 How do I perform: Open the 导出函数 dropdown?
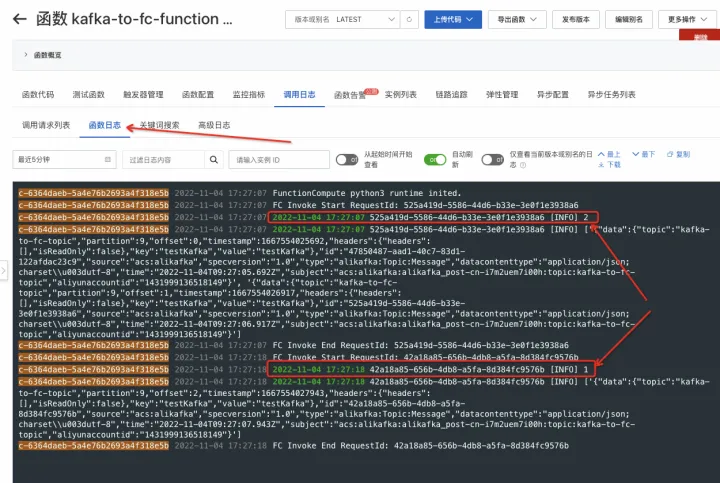[517, 19]
